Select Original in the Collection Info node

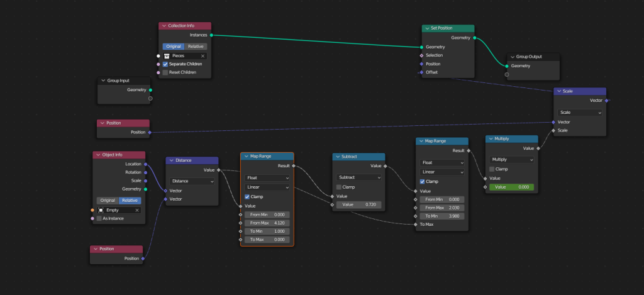tap(174, 47)
